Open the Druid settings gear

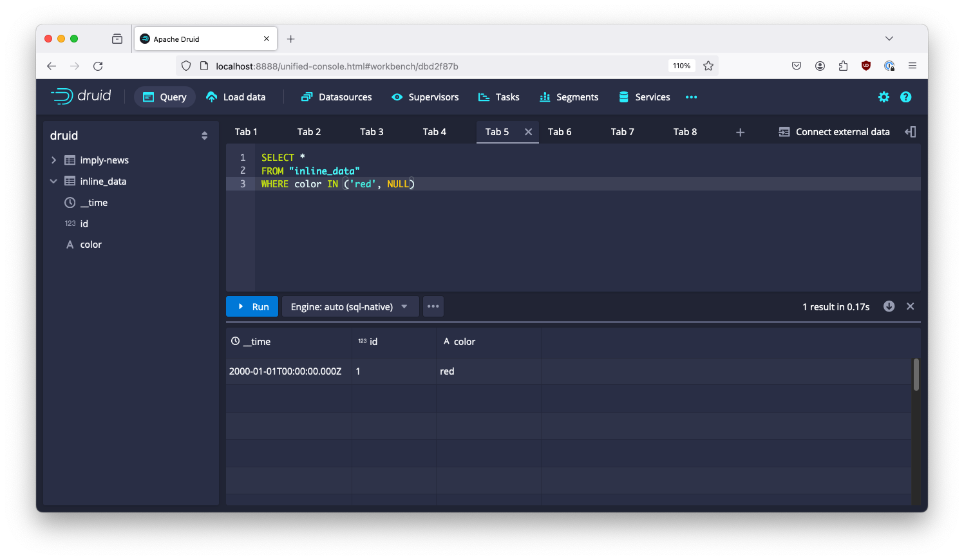point(884,97)
